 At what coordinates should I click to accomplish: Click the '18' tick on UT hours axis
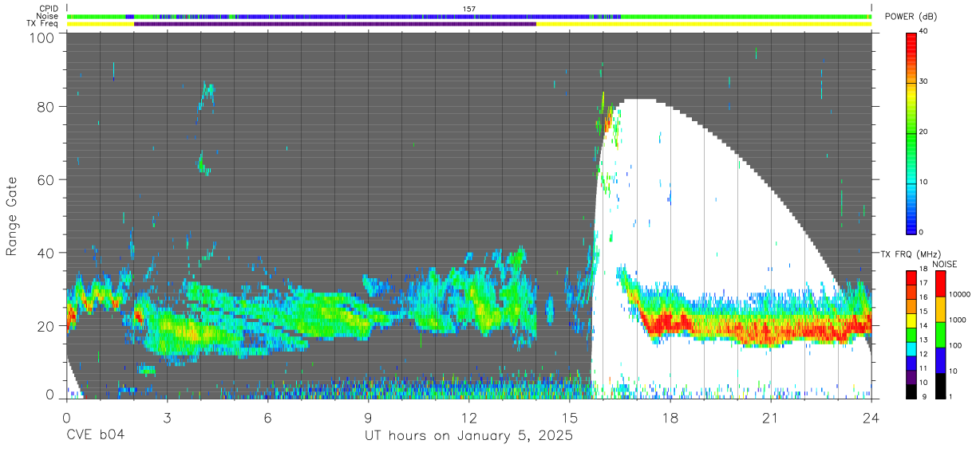[x=670, y=417]
